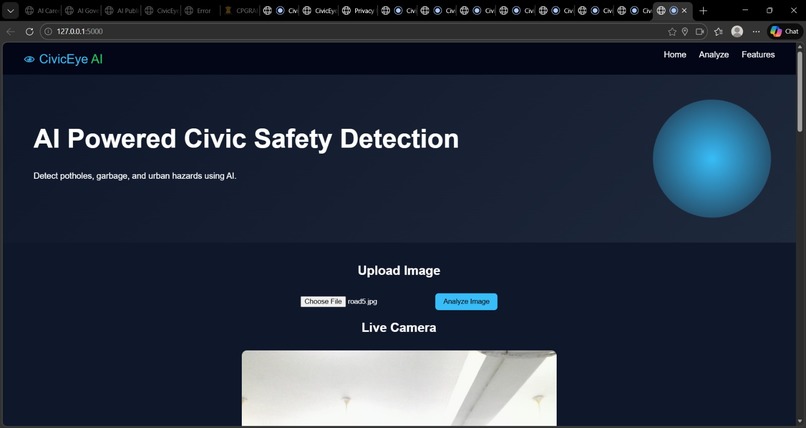Viewport: 806px width, 428px height.
Task: Go to Analyze in the navbar
Action: tap(713, 54)
